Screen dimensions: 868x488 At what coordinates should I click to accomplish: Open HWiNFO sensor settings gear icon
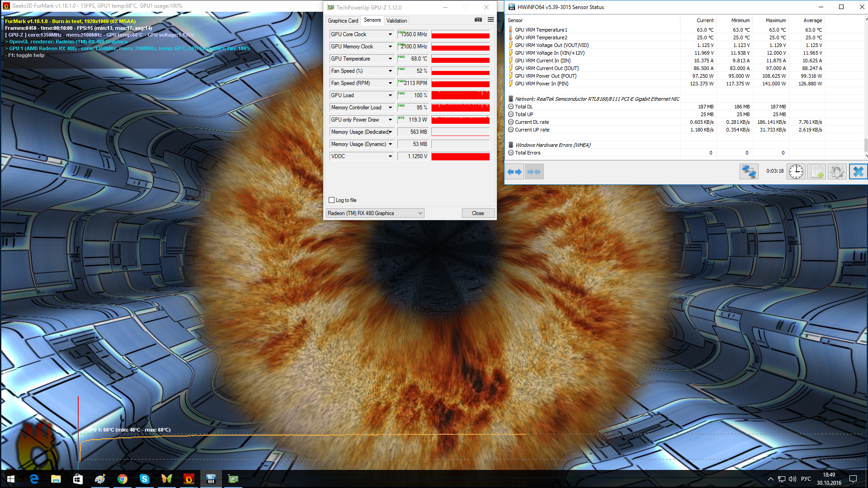tap(837, 172)
